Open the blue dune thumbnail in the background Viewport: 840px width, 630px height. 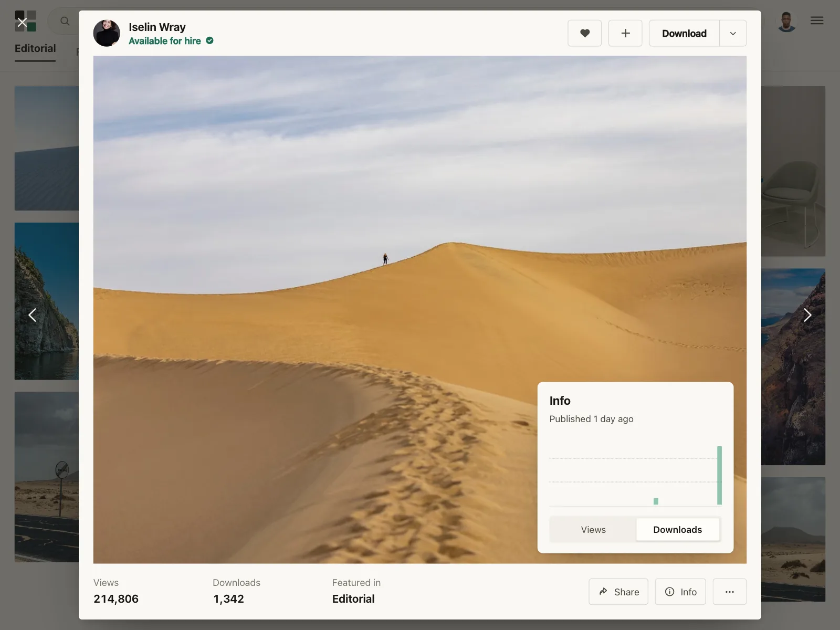pyautogui.click(x=47, y=148)
